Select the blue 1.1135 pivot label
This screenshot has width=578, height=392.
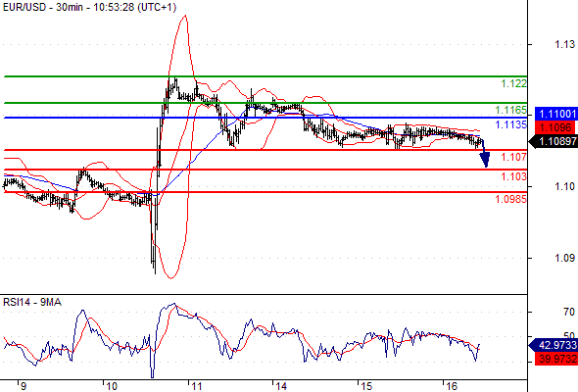click(x=511, y=125)
